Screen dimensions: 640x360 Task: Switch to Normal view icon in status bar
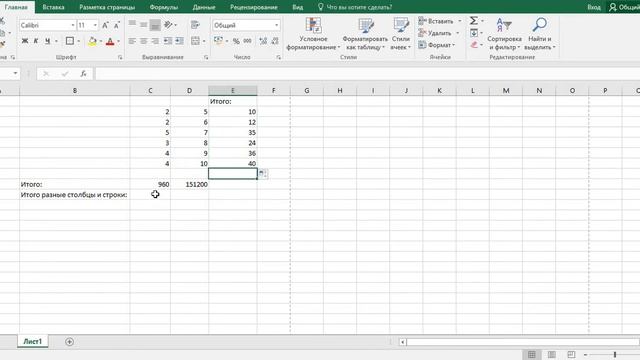tap(532, 355)
